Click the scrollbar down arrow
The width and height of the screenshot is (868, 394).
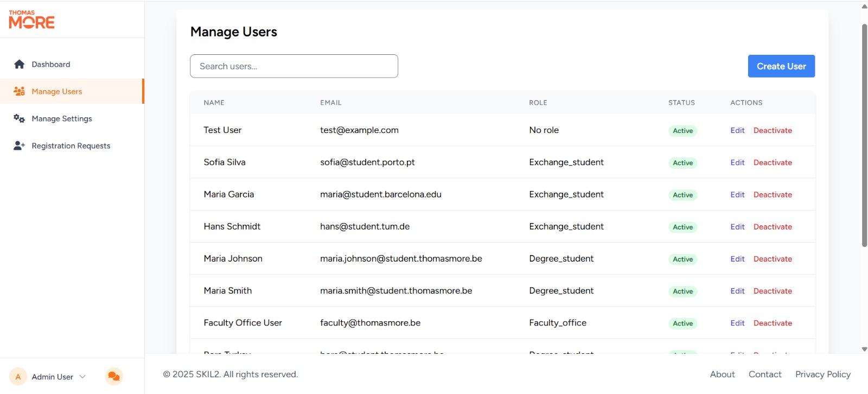[864, 349]
